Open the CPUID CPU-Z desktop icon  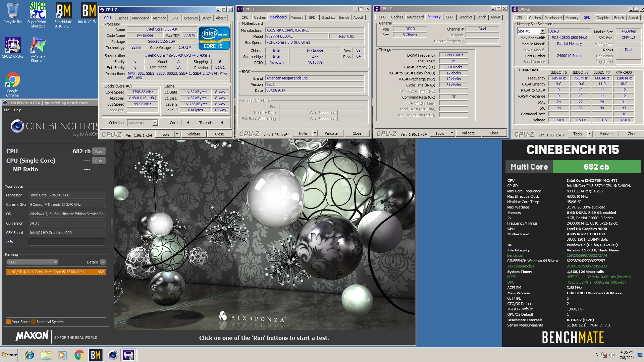coord(12,47)
